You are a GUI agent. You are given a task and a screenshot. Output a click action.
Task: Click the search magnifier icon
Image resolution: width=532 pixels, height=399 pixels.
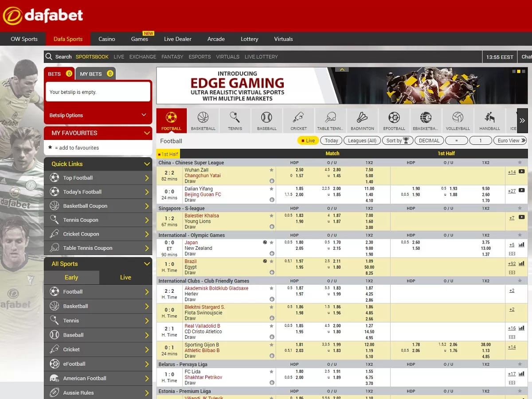tap(49, 57)
